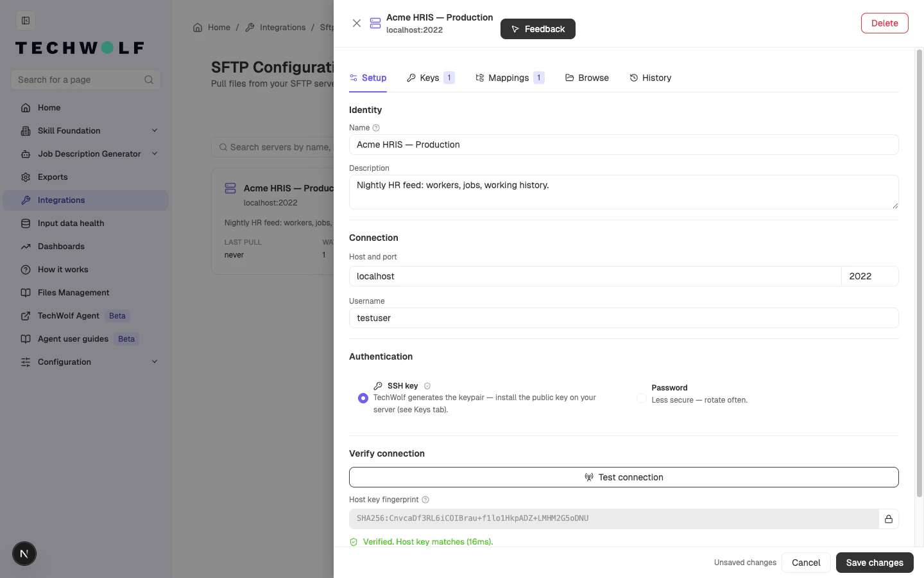Expand the Configuration chevron
This screenshot has height=578, width=924.
(x=155, y=362)
